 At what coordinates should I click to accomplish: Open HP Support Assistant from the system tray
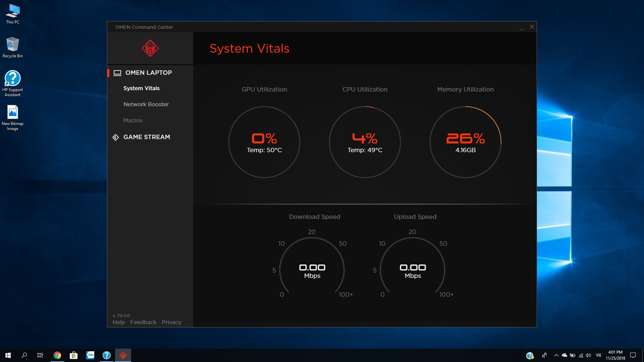[530, 355]
